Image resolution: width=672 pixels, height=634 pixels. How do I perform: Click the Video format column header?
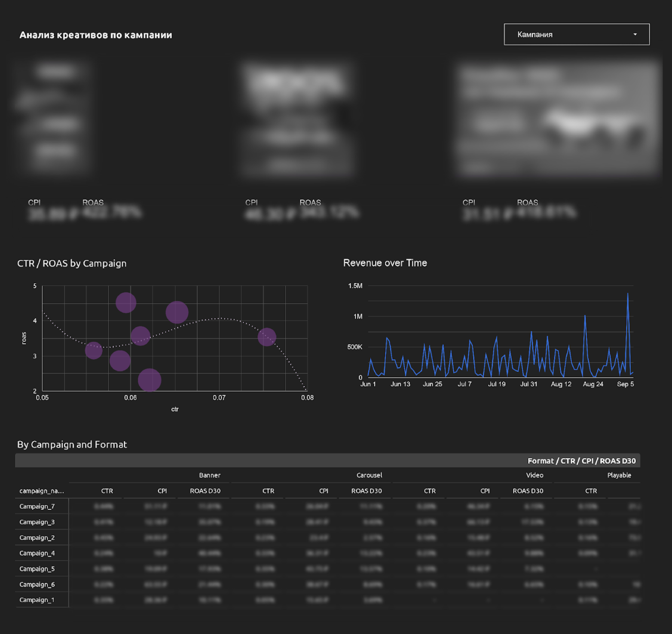(x=535, y=475)
